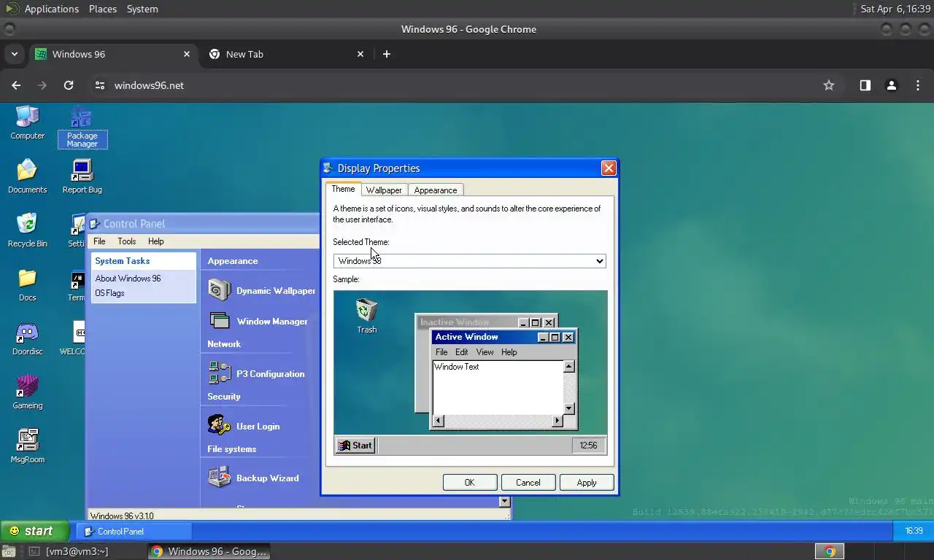Image resolution: width=934 pixels, height=560 pixels.
Task: Select vm3@vm3 terminal in bottom panel
Action: coord(77,551)
